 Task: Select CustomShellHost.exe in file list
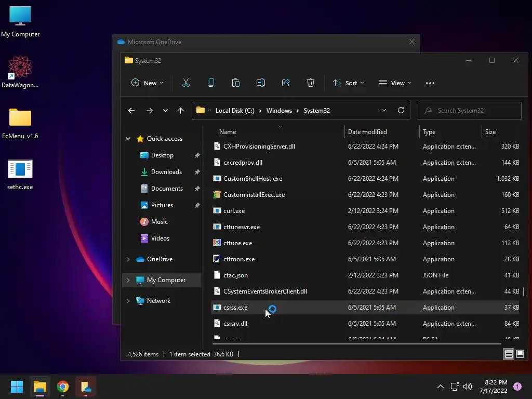point(365,179)
